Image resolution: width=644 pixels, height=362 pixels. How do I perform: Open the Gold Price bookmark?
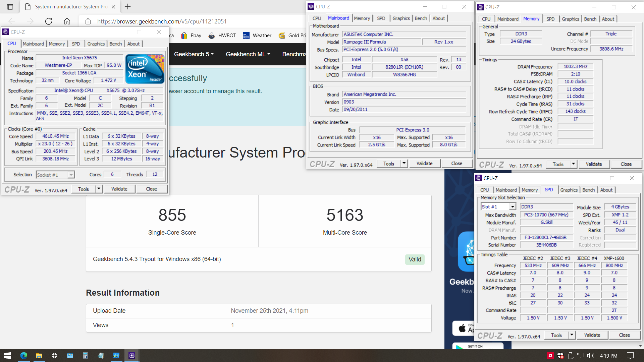pyautogui.click(x=292, y=36)
